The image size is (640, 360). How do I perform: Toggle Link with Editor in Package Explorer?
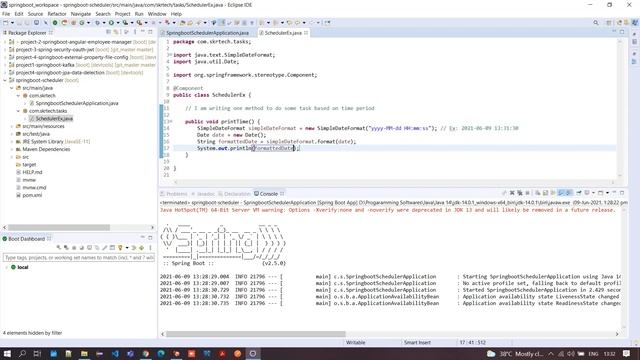pos(116,32)
